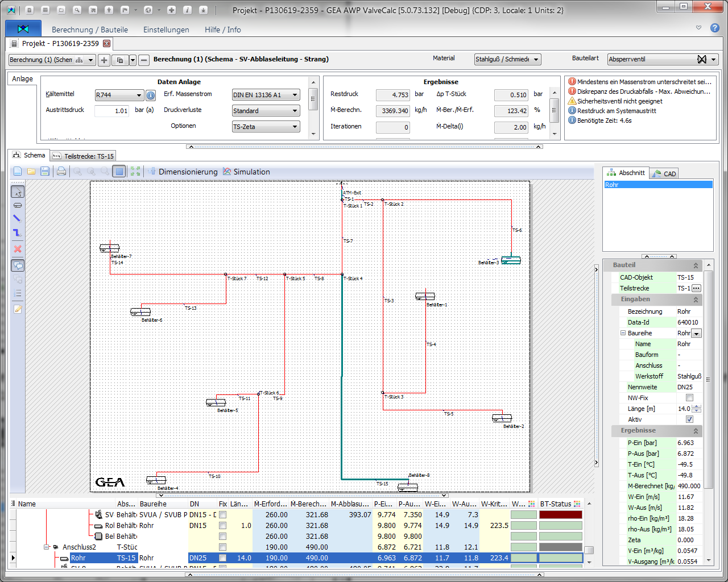Copy the calculation with the duplicate icon

120,60
